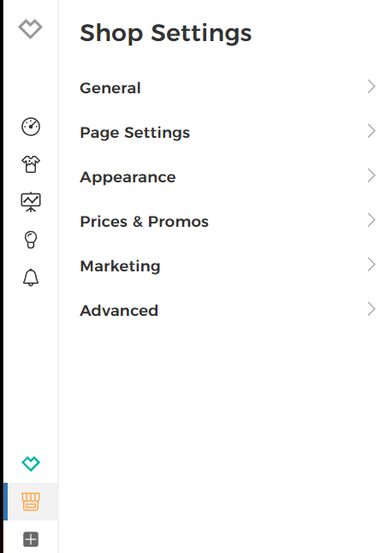Expand Page Settings chevron arrow
The height and width of the screenshot is (553, 392).
click(x=371, y=131)
